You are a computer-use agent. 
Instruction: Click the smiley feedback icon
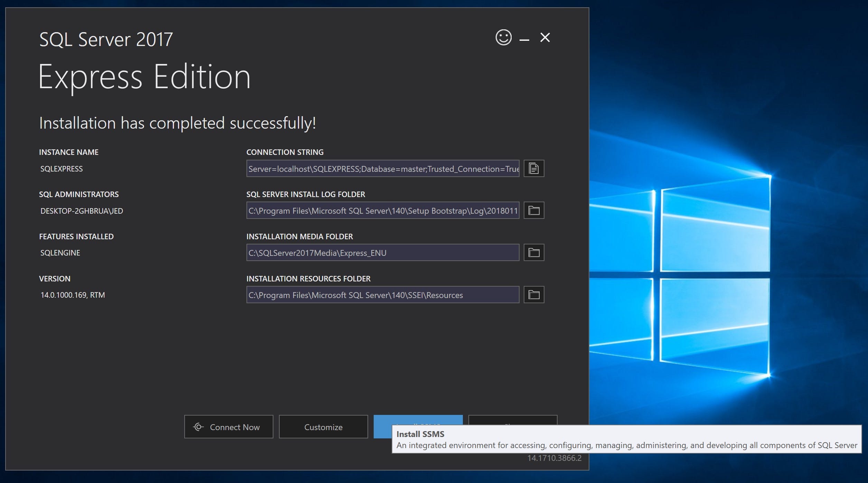(503, 37)
